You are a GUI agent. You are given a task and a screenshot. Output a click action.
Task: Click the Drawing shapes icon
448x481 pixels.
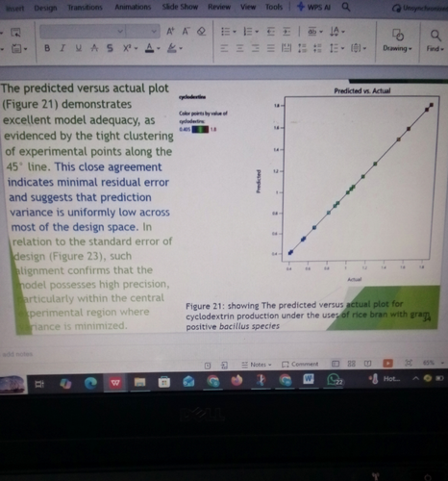[398, 35]
